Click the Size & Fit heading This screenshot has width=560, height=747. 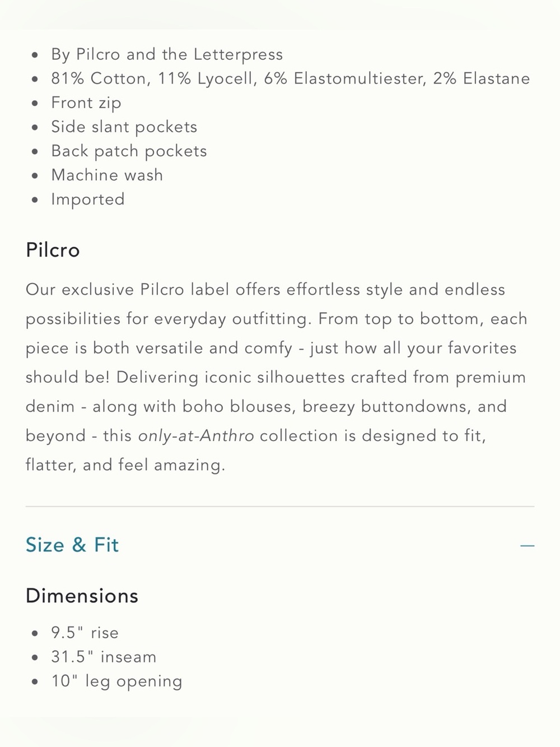point(72,545)
